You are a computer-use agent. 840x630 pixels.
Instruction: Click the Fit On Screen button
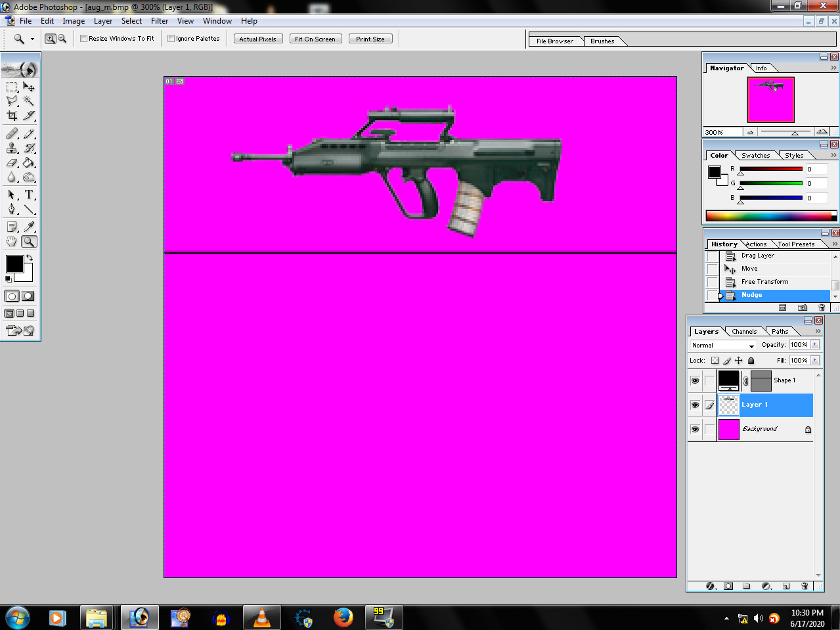pos(315,38)
